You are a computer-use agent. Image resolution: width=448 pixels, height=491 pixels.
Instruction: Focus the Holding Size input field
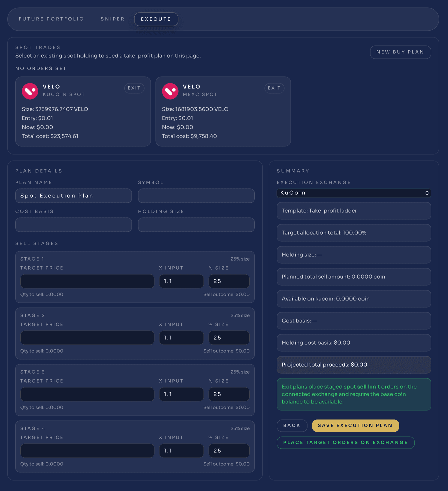pyautogui.click(x=196, y=225)
